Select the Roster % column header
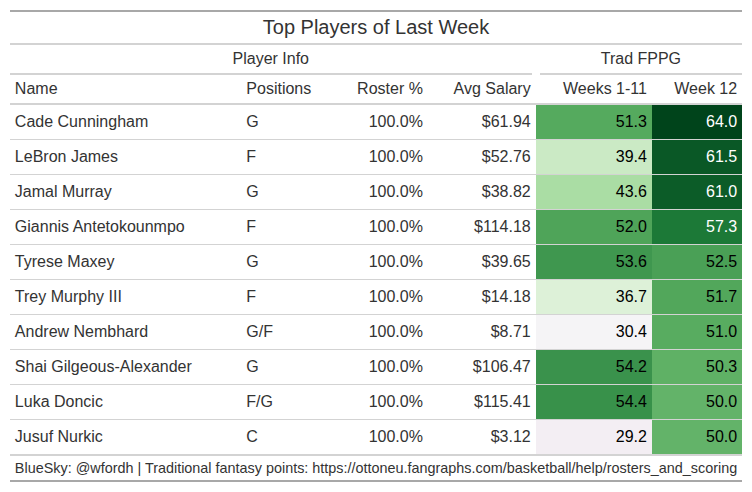The image size is (752, 492). [389, 89]
